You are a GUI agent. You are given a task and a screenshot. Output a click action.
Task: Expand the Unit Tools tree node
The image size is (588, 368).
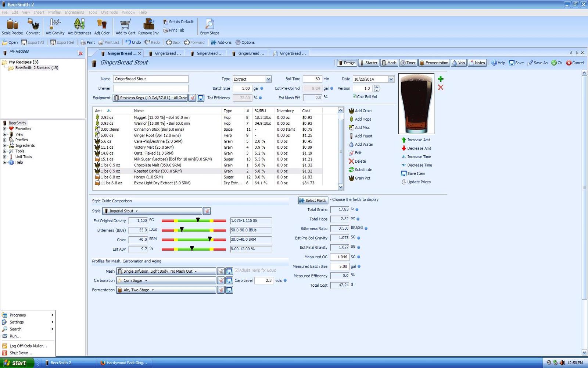[5, 157]
